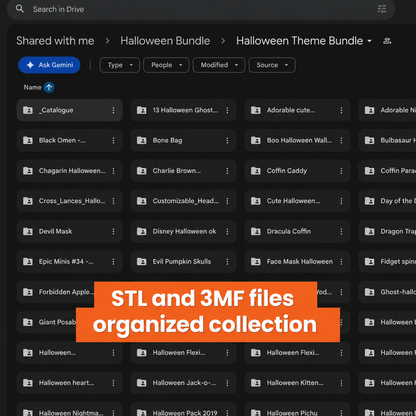This screenshot has width=416, height=416.
Task: Open more options for Boo Halloween Wall
Action: pos(341,140)
